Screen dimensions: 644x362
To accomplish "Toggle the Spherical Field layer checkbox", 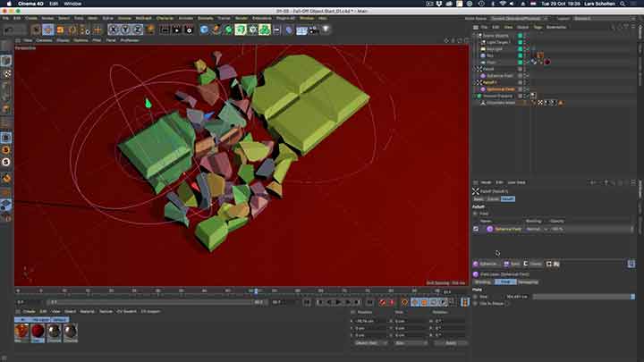I will pos(476,229).
